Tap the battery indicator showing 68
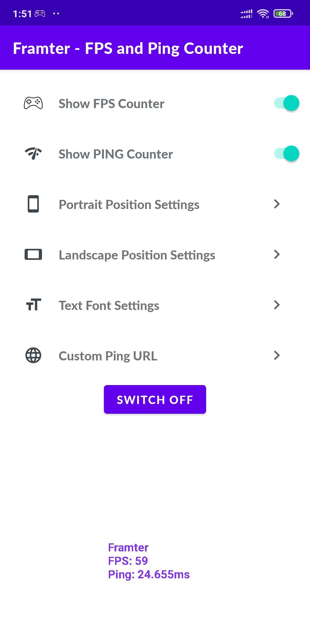310x644 pixels. coord(283,13)
